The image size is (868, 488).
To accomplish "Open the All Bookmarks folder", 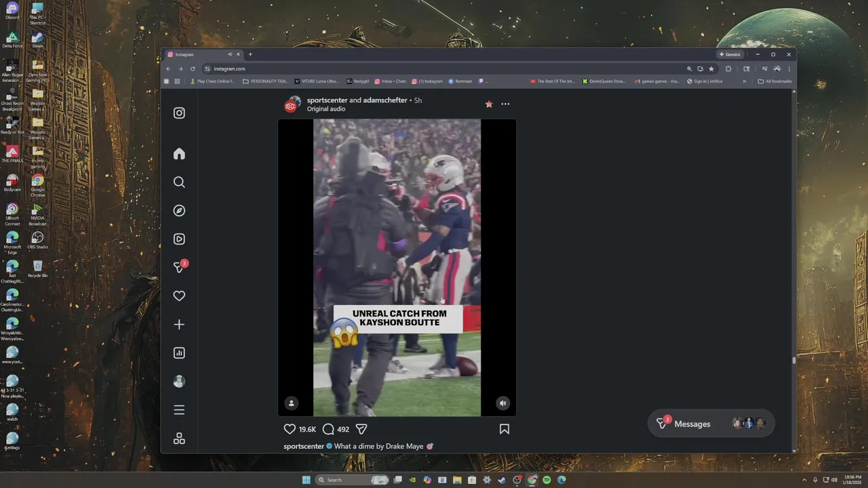I will (x=775, y=81).
